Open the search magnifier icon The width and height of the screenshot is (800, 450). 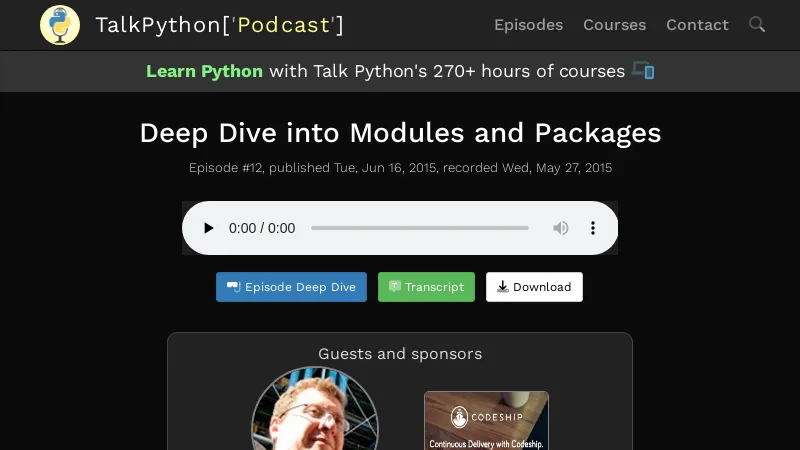coord(757,24)
